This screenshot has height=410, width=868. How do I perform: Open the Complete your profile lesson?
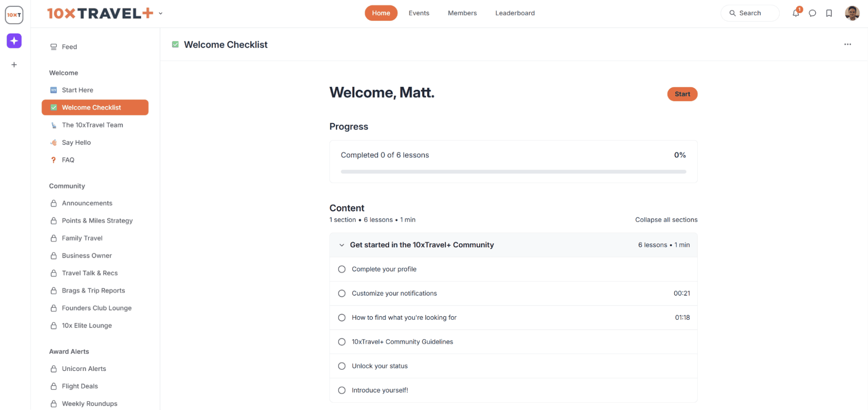pyautogui.click(x=513, y=269)
